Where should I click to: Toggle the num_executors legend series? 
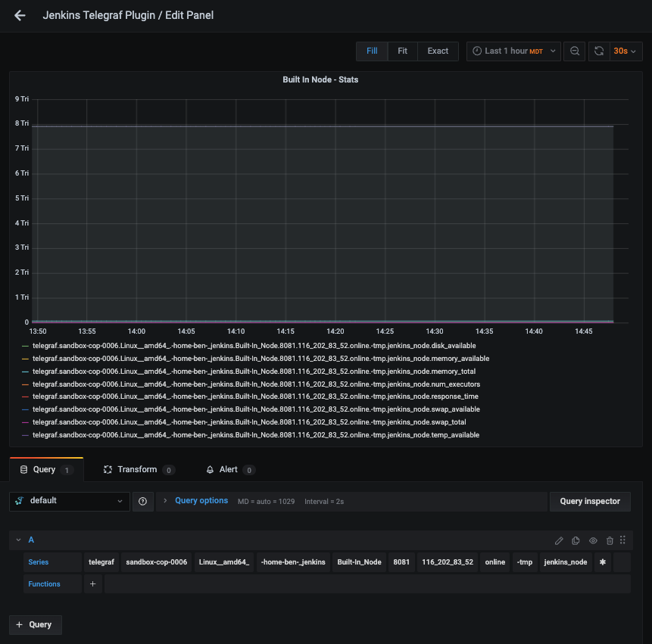click(256, 384)
